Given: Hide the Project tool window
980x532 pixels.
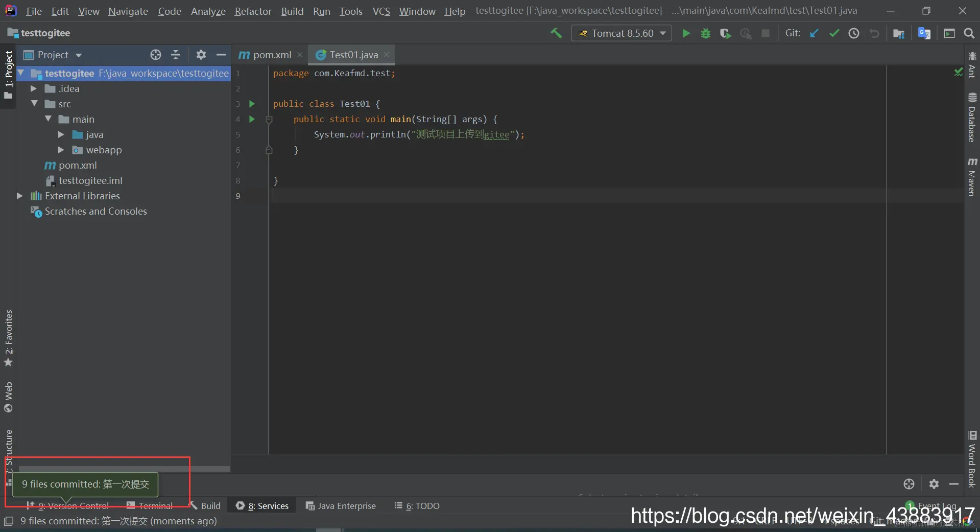Looking at the screenshot, I should [x=221, y=55].
